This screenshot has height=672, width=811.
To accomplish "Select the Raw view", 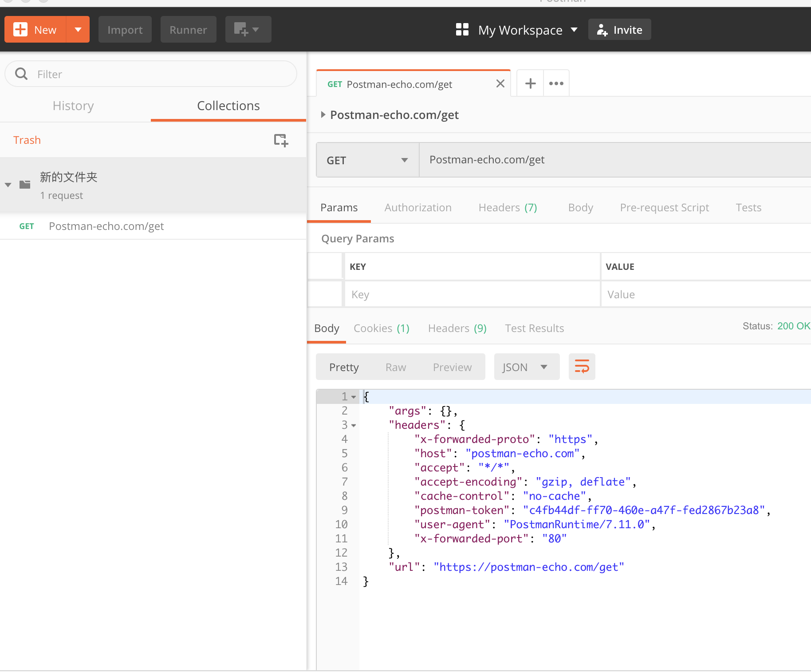I will tap(396, 367).
